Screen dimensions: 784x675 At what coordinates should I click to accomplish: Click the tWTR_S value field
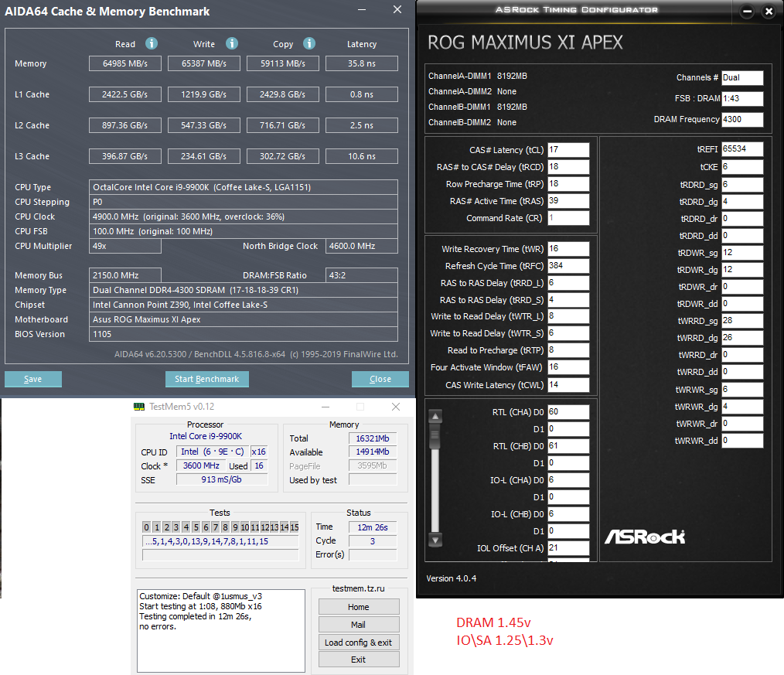click(568, 333)
